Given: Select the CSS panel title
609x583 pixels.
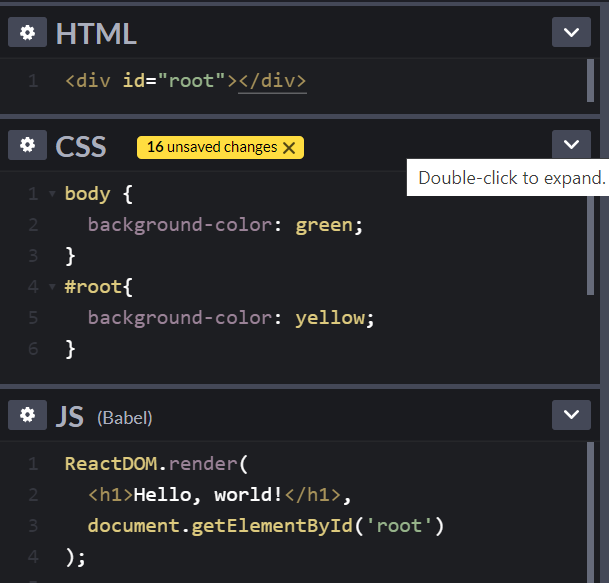Looking at the screenshot, I should pyautogui.click(x=81, y=146).
